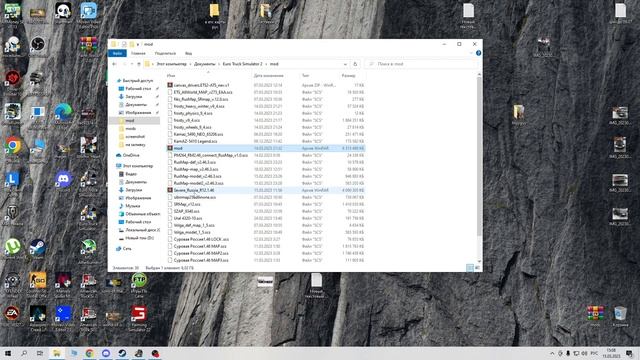This screenshot has height=360, width=640.
Task: Open Explorer help question mark icon
Action: [478, 53]
